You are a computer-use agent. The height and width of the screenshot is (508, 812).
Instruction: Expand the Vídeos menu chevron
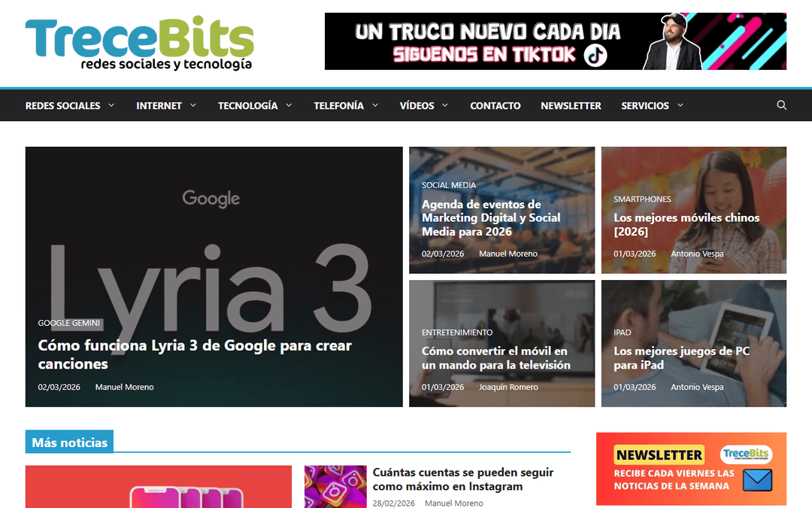click(445, 105)
